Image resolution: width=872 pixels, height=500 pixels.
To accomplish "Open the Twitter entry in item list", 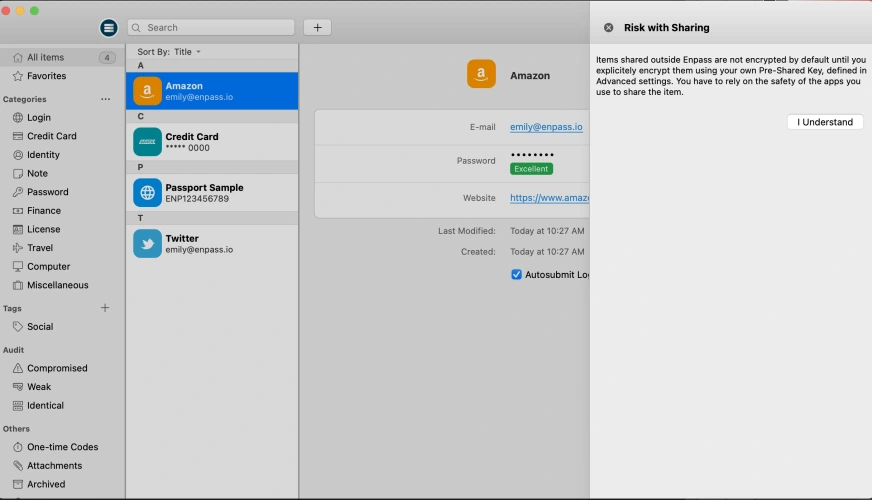I will (x=211, y=243).
